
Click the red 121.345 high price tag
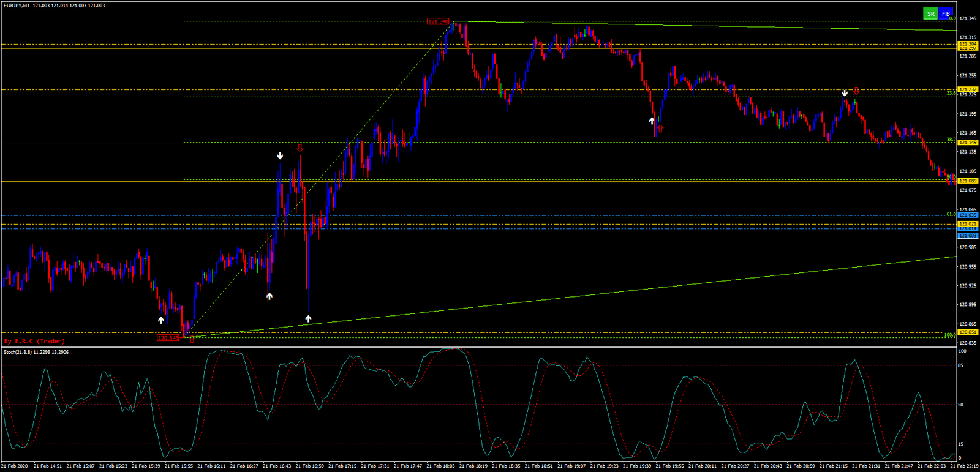point(438,22)
